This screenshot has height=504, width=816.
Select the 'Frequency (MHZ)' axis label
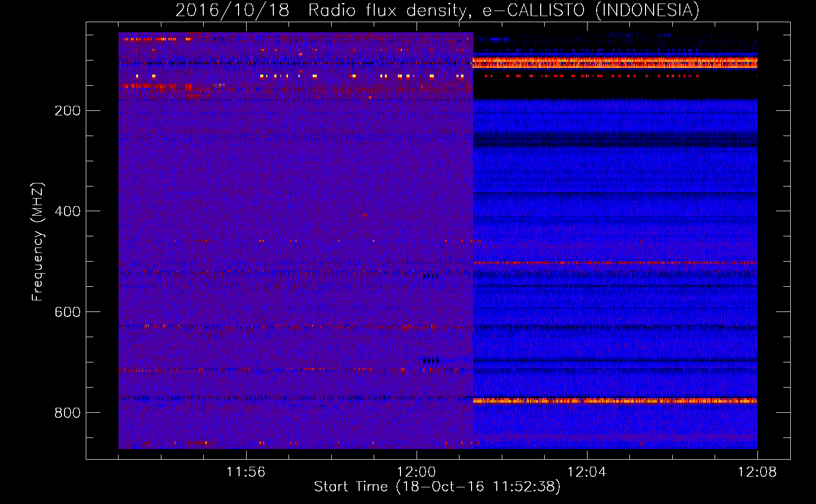click(38, 242)
